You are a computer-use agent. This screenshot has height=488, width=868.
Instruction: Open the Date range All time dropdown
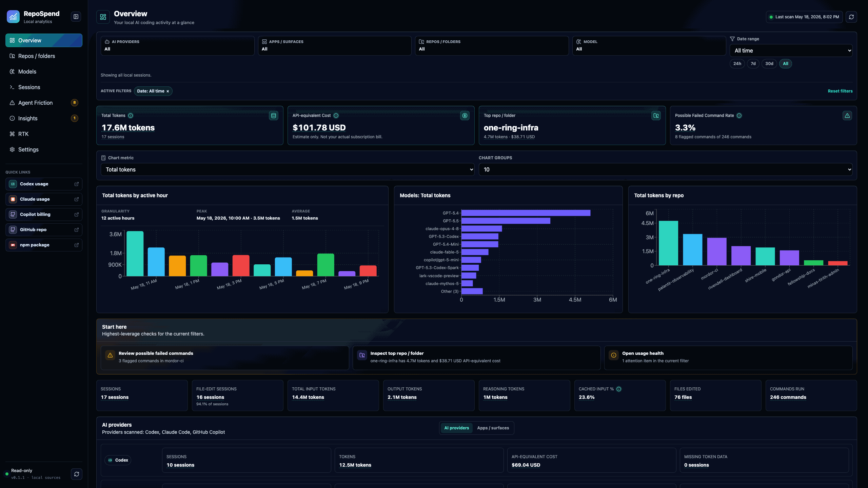(791, 50)
